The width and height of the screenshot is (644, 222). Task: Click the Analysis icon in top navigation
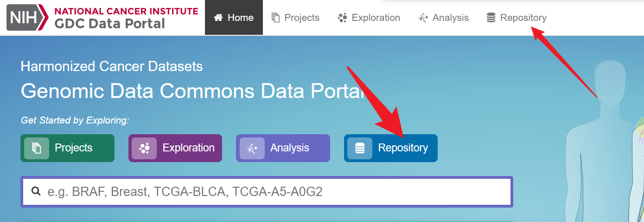coord(423,18)
